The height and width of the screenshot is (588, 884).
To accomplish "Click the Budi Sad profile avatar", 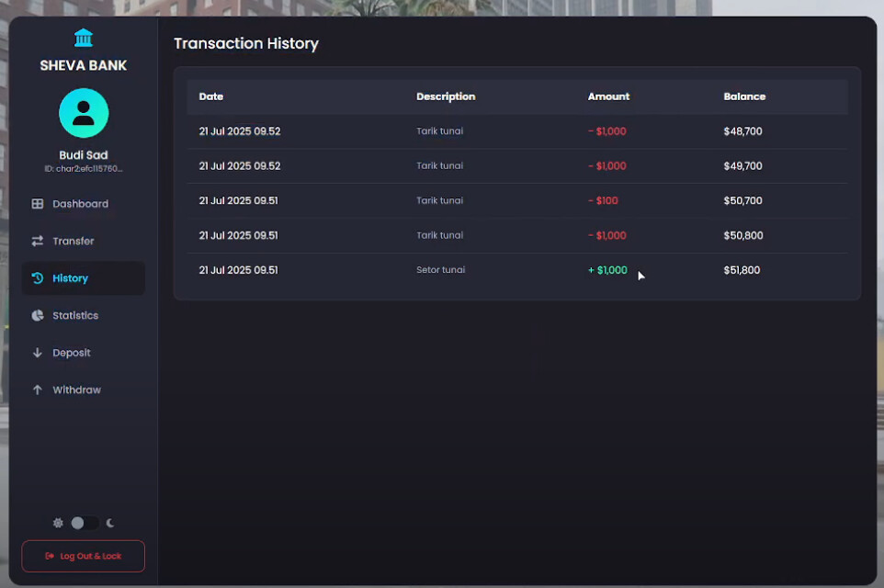I will (84, 113).
